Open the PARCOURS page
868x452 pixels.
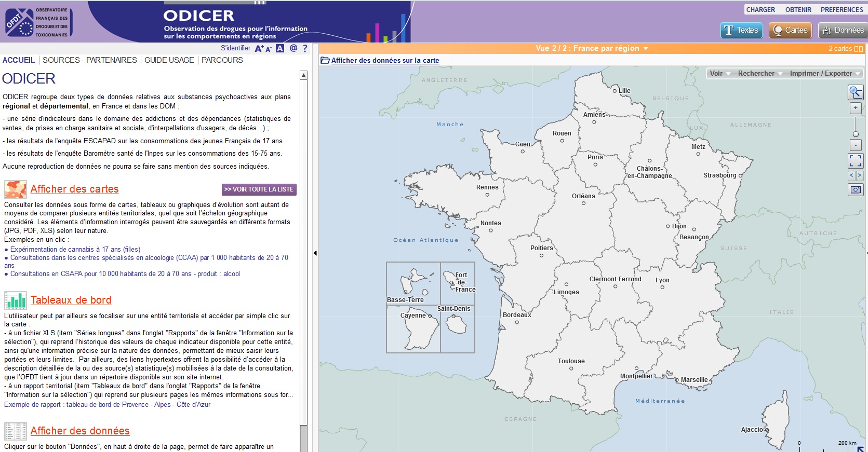222,60
